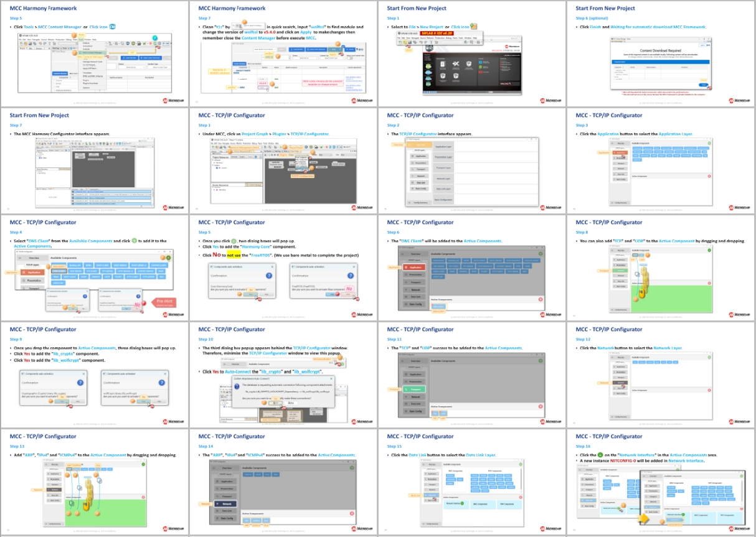Select the Start From New Project Step 6 (optional) slide
This screenshot has width=756, height=537.
click(661, 53)
